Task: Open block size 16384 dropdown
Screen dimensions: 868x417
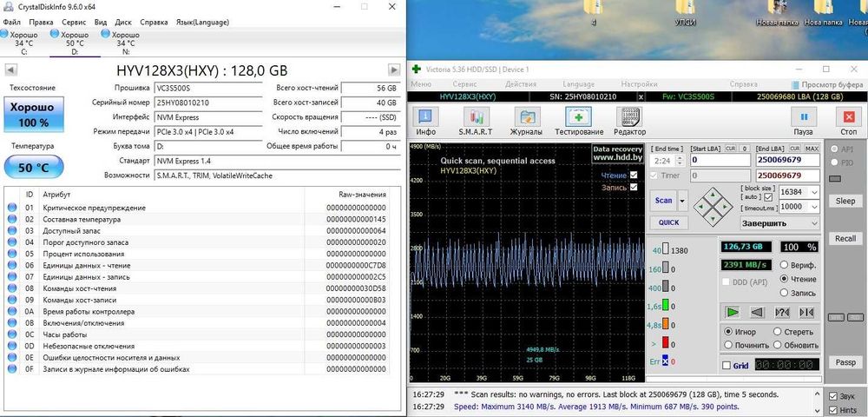Action: coord(813,192)
